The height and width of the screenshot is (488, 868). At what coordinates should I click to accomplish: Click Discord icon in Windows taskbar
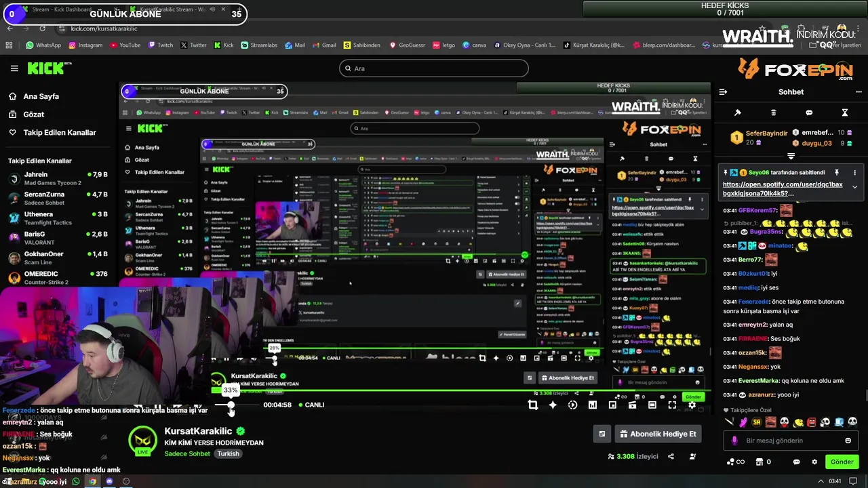[109, 481]
